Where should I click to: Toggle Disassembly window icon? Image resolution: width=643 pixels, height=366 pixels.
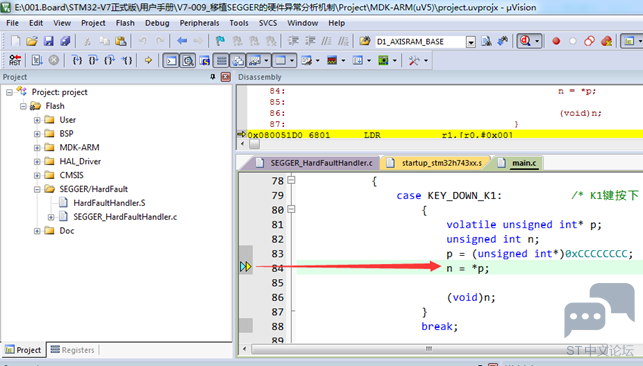coord(188,61)
